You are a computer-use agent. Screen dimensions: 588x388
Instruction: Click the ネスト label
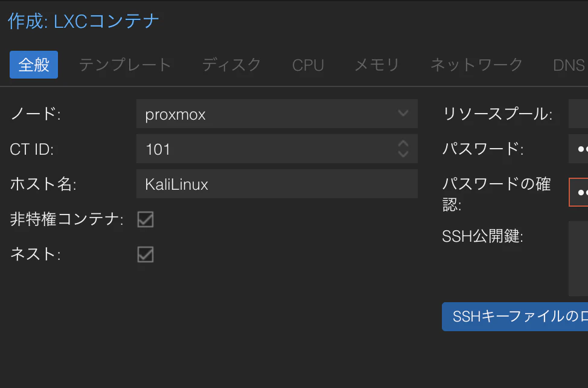coord(35,254)
